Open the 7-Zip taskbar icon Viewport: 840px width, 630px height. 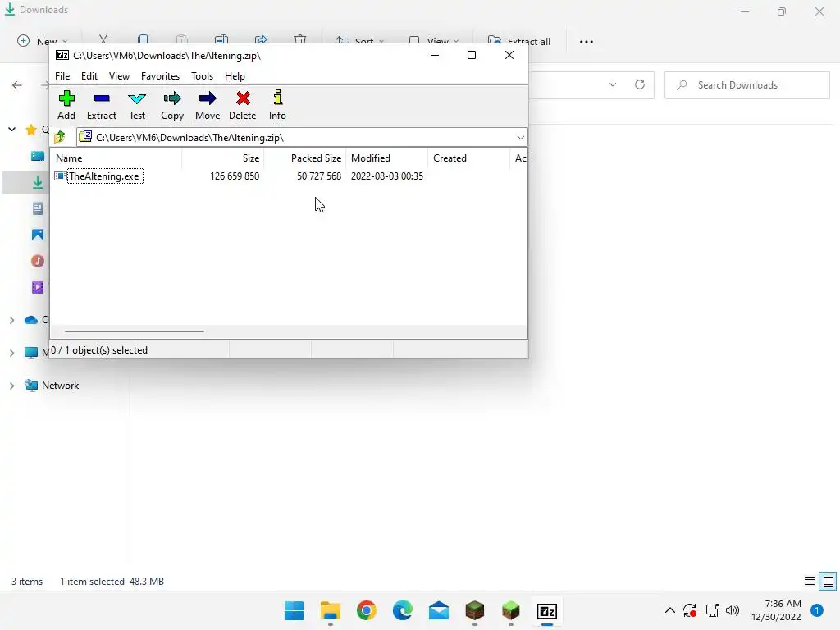click(x=547, y=610)
